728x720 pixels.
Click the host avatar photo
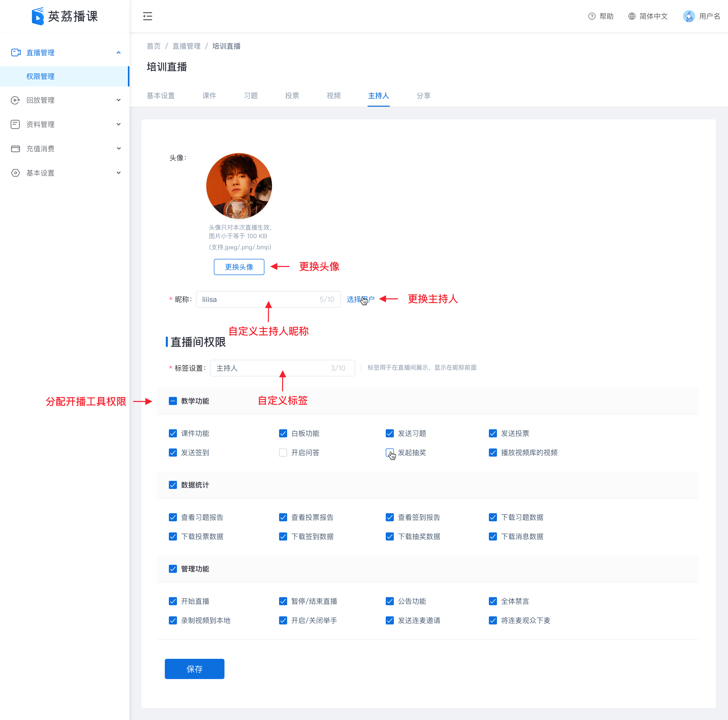point(239,186)
